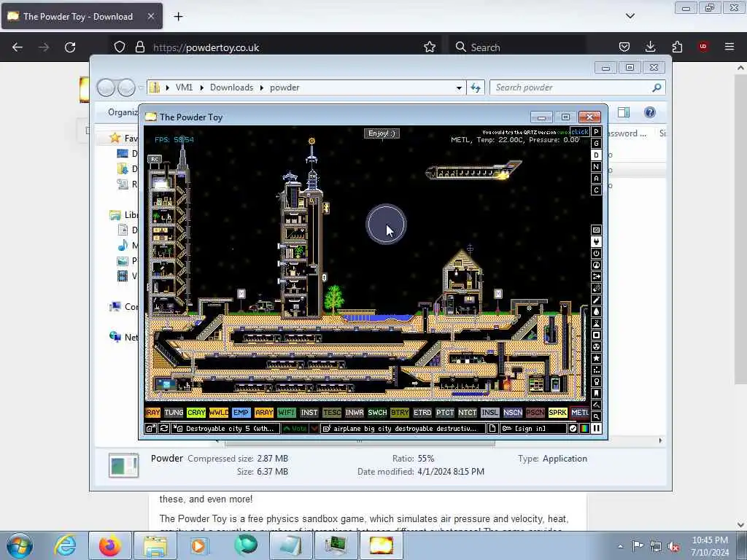Open Explorer recent pages dropdown arrow
747x560 pixels.
pos(141,87)
